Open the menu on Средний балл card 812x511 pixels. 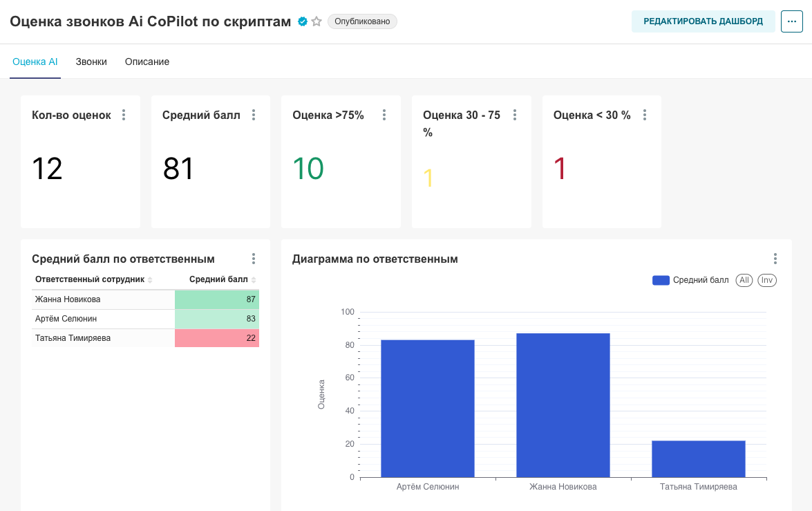click(253, 115)
